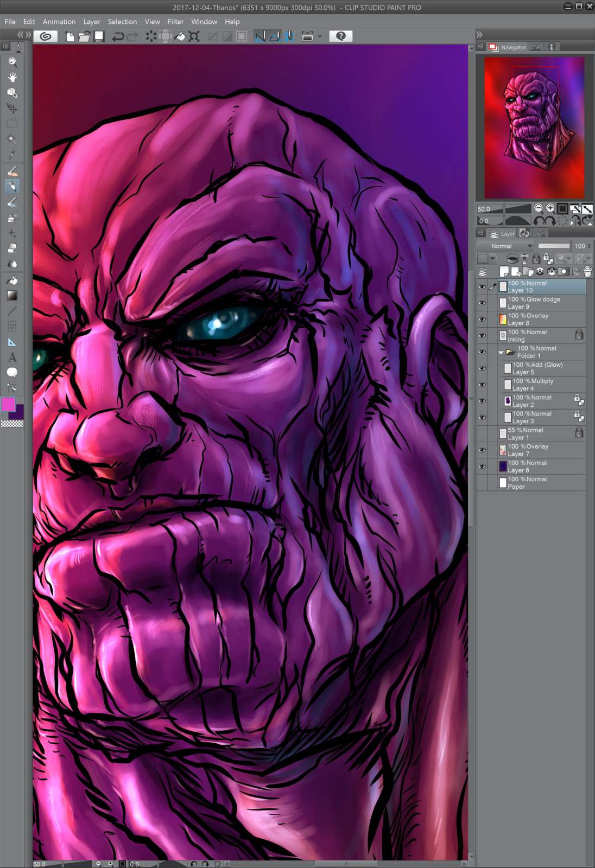The height and width of the screenshot is (868, 595).
Task: Toggle Lock Layer icon in layer panel
Action: point(536,259)
